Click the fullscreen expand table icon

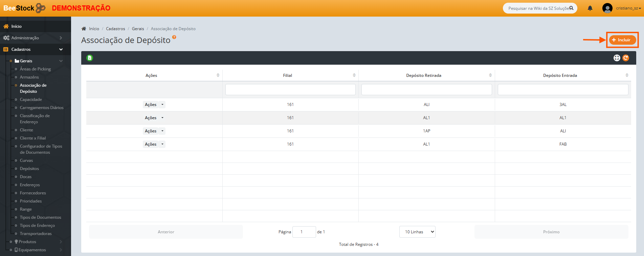tap(617, 58)
